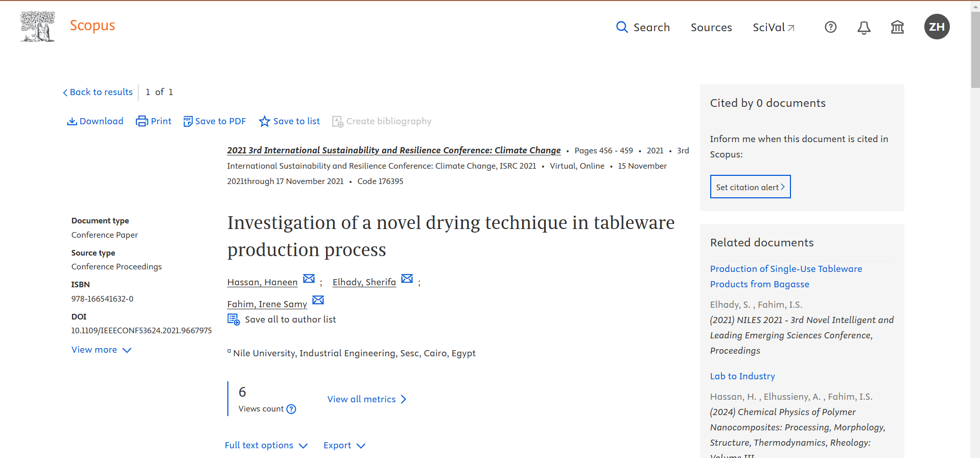The image size is (980, 458).
Task: Open SciVal external link in header
Action: [773, 28]
